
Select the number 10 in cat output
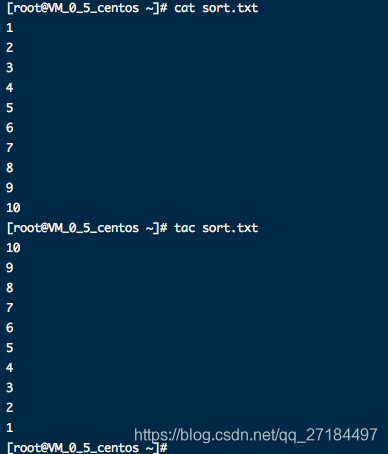(13, 208)
